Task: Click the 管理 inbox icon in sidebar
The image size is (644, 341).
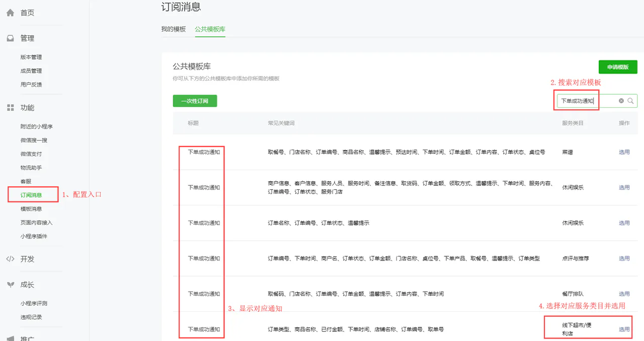Action: 10,38
